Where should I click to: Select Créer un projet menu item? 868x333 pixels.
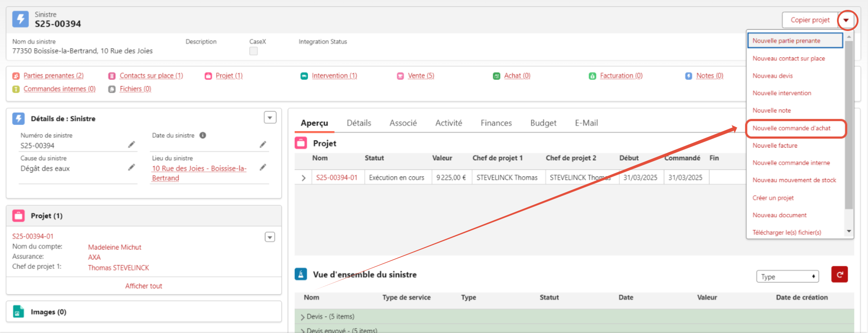795,198
